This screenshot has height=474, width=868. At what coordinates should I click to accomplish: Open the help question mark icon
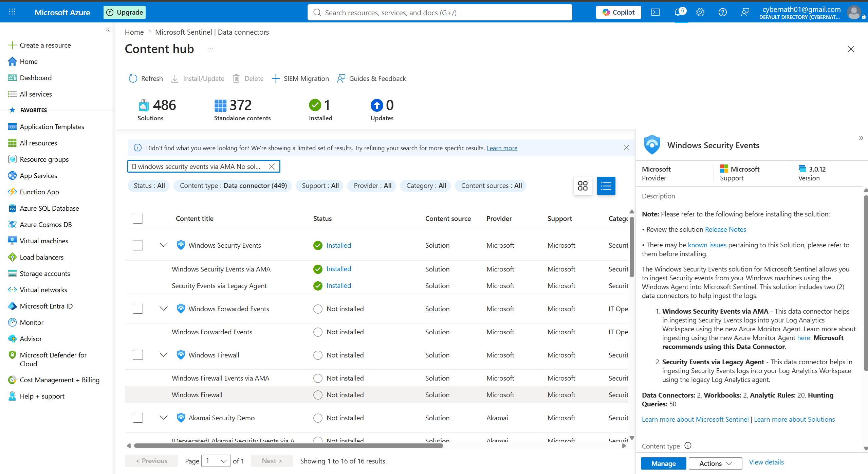pyautogui.click(x=723, y=13)
